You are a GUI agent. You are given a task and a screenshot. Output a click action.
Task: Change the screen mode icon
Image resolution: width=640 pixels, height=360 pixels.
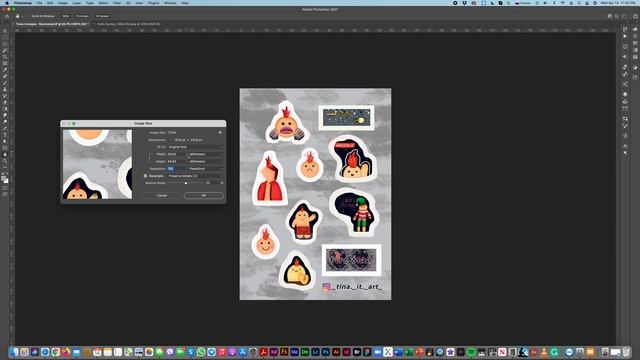pyautogui.click(x=5, y=194)
